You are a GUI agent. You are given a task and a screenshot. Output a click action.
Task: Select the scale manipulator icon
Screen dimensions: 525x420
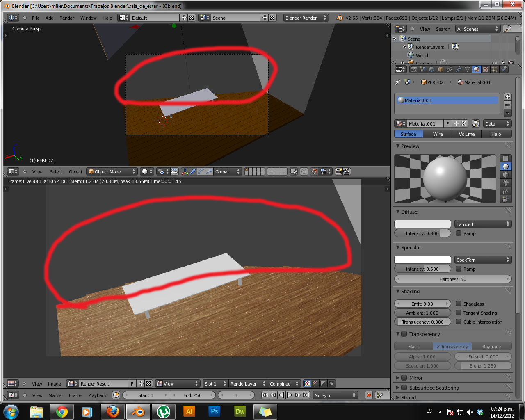click(x=209, y=171)
